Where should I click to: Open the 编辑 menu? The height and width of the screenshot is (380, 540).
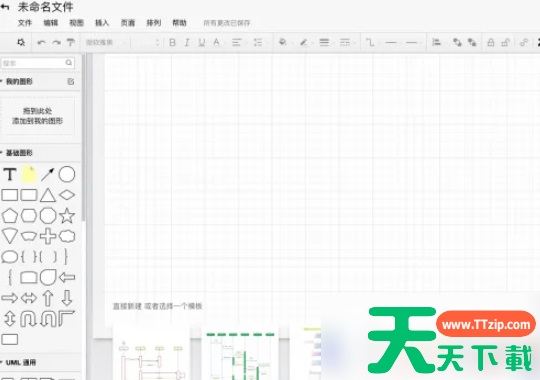[50, 23]
